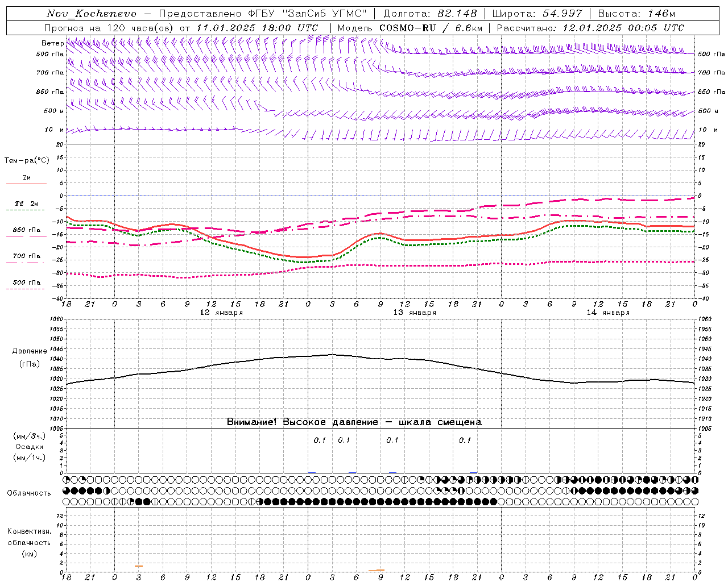Select the latitude value Широта: 54.997
The height and width of the screenshot is (582, 728).
coord(537,14)
